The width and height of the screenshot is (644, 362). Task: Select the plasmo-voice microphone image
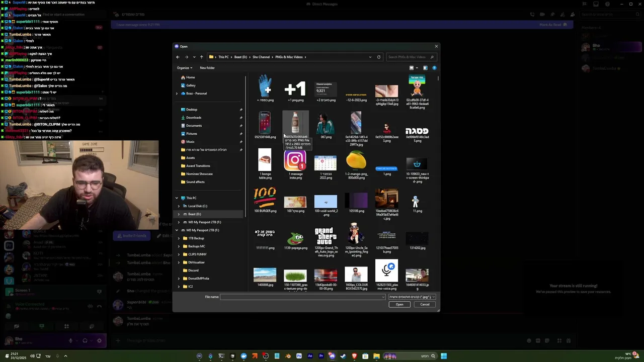tap(387, 276)
